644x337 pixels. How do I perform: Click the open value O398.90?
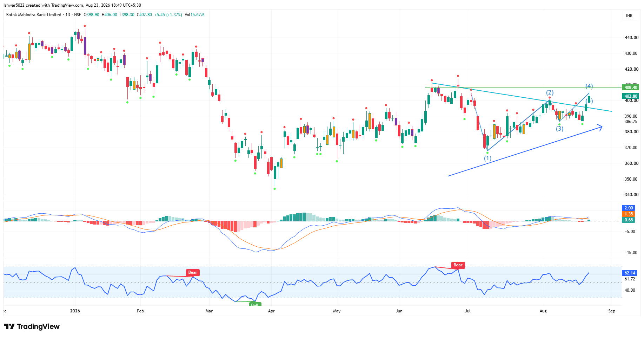(91, 15)
